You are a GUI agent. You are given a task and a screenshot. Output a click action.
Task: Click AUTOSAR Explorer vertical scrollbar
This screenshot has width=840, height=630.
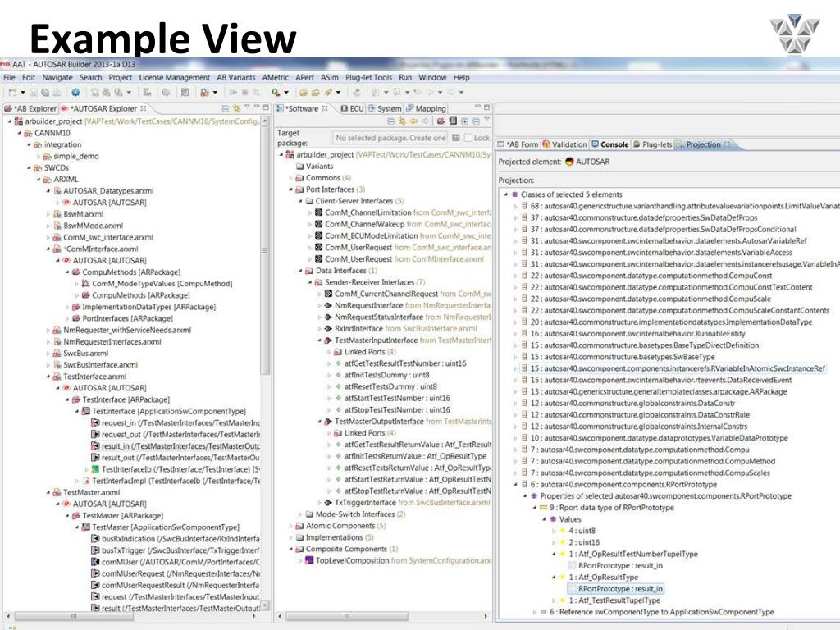click(265, 250)
